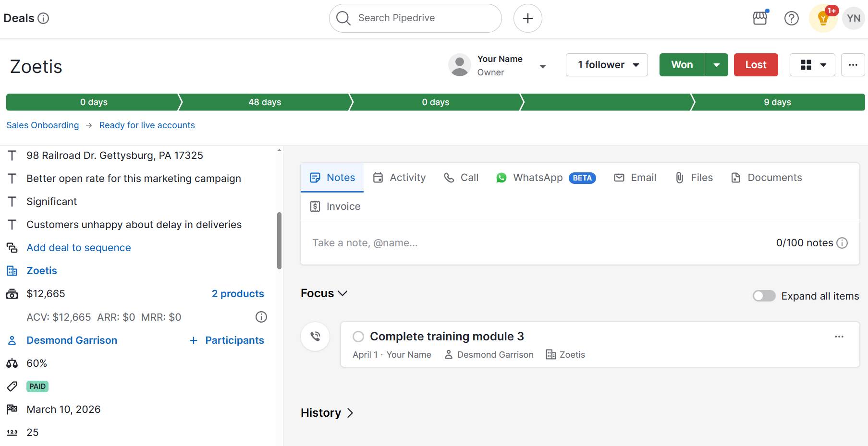Click the probability scales icon
This screenshot has width=868, height=446.
pyautogui.click(x=12, y=363)
